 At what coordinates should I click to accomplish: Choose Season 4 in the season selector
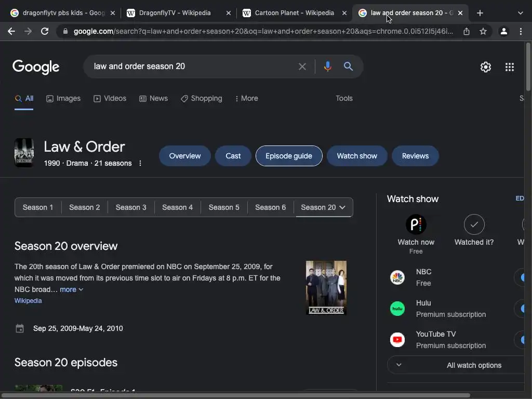178,207
